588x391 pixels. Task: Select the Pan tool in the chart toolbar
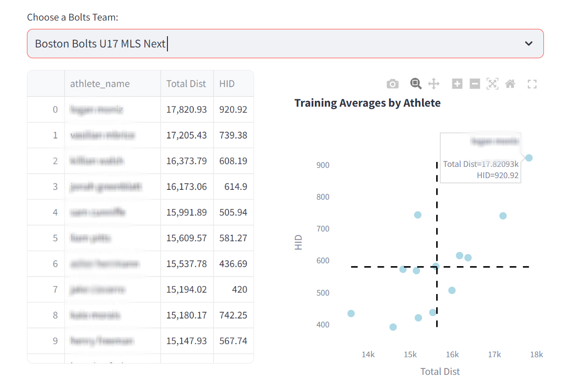[433, 83]
